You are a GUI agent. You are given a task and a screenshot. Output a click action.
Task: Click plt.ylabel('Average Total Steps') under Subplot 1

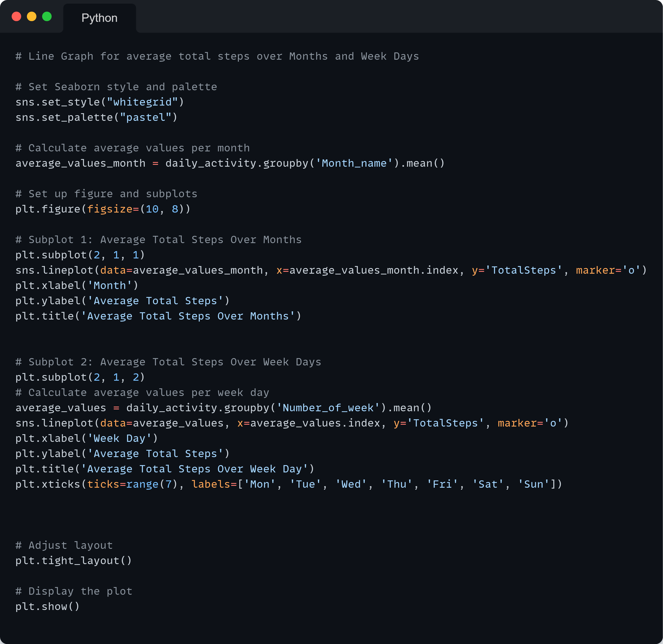(x=122, y=301)
